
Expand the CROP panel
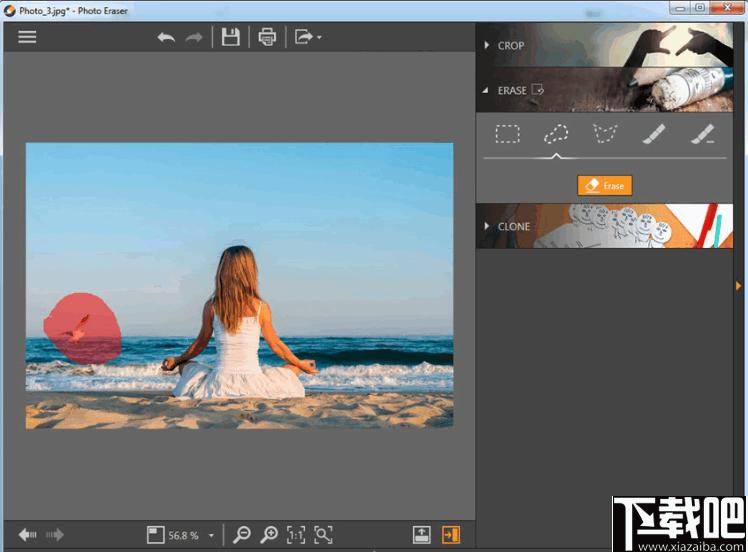tap(487, 45)
